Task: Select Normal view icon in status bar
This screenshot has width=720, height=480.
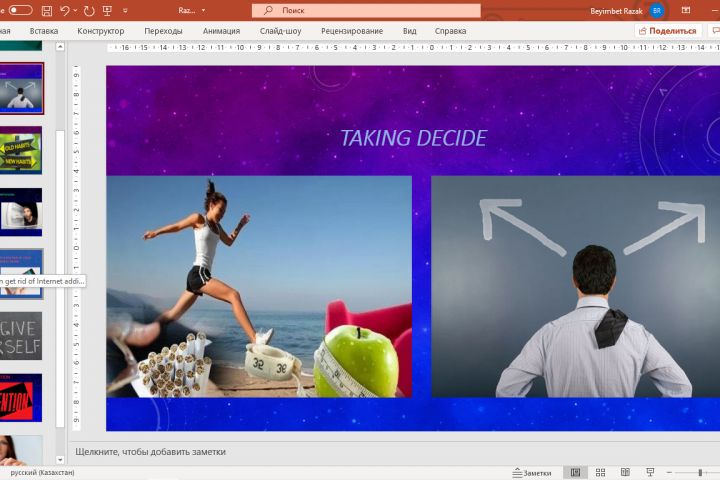Action: 575,472
